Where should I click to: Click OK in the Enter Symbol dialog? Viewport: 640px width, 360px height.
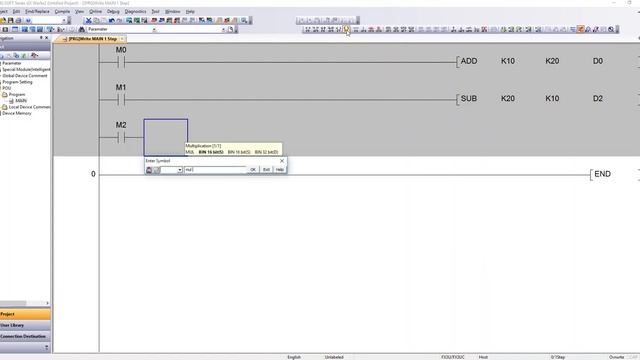(253, 170)
